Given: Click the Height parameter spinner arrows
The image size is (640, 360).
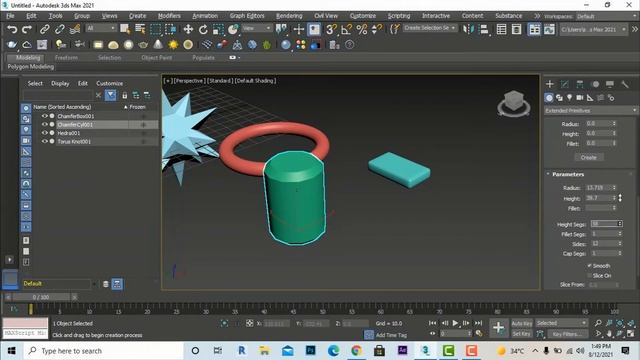Looking at the screenshot, I should [x=614, y=198].
